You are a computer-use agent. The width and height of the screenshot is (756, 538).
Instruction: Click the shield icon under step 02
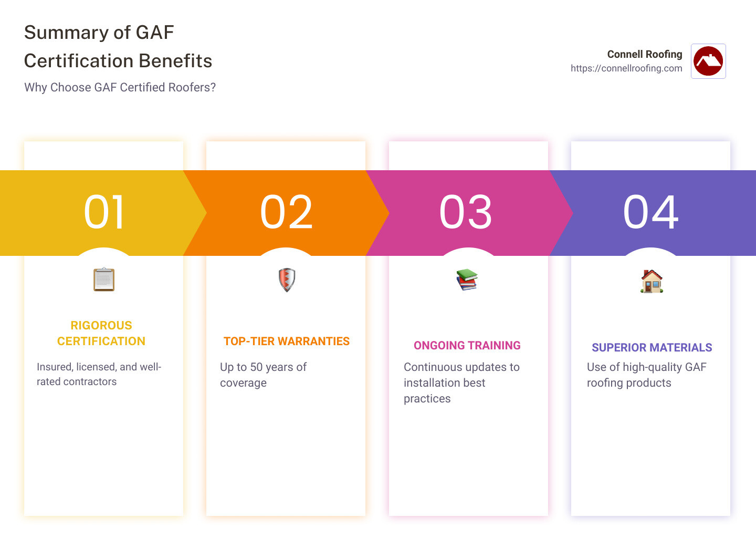pos(287,280)
